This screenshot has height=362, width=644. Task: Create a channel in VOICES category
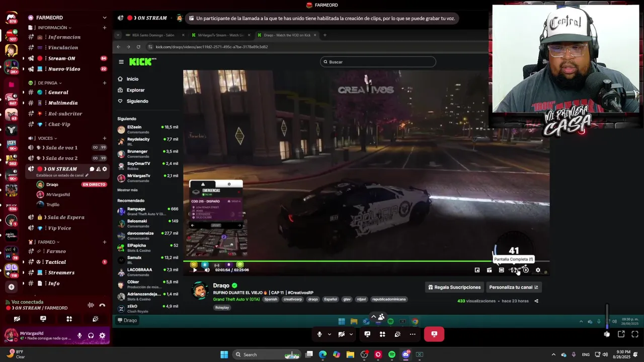(x=105, y=138)
